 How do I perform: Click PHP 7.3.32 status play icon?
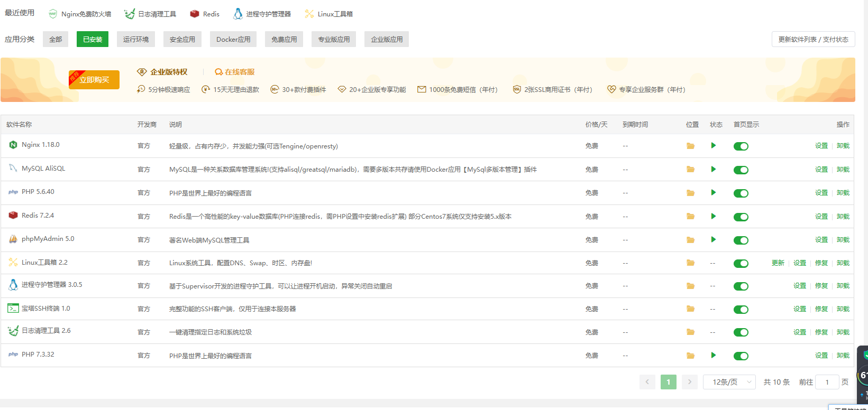pyautogui.click(x=714, y=355)
